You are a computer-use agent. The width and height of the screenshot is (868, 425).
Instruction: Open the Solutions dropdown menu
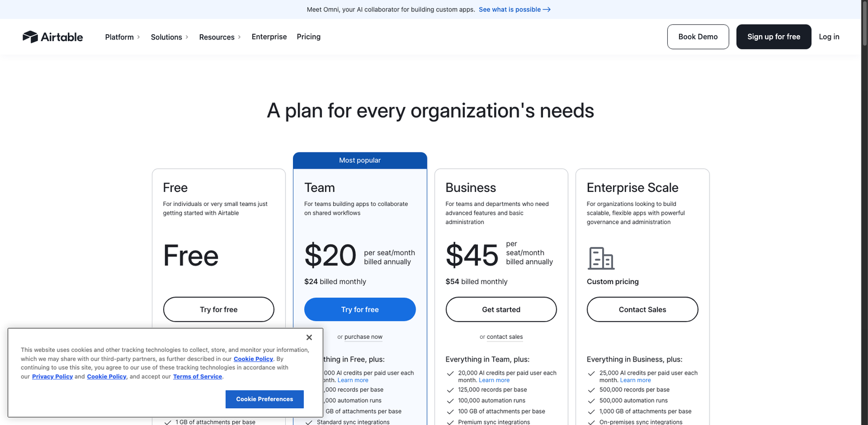pos(169,37)
